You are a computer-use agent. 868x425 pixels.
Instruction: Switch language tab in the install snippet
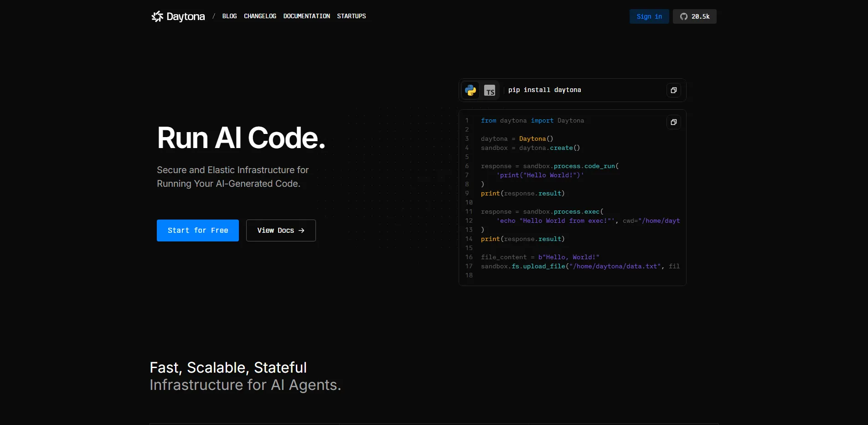[490, 90]
